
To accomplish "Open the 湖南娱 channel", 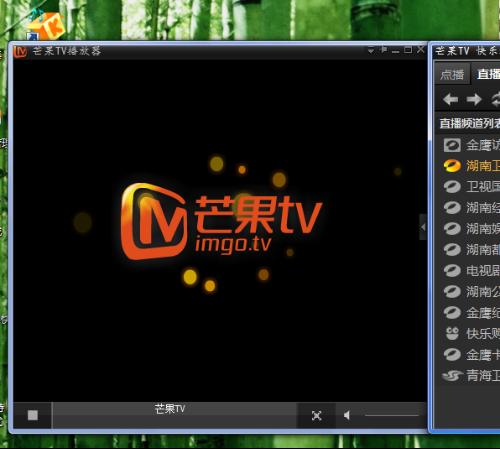I will point(471,229).
